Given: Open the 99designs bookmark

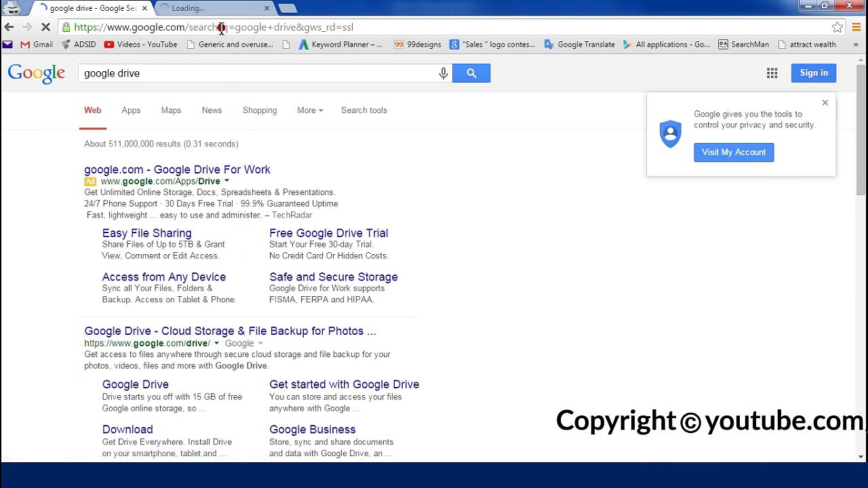Looking at the screenshot, I should 417,45.
